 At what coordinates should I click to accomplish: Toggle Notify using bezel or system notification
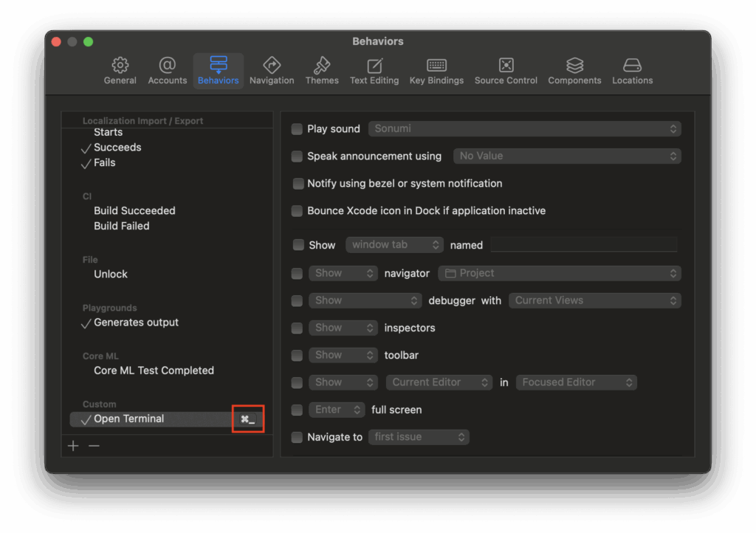coord(298,184)
